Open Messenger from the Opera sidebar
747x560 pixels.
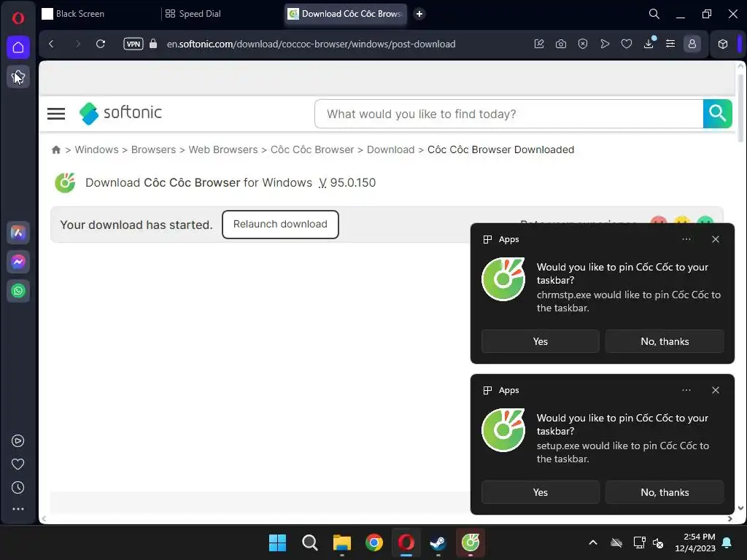tap(18, 262)
